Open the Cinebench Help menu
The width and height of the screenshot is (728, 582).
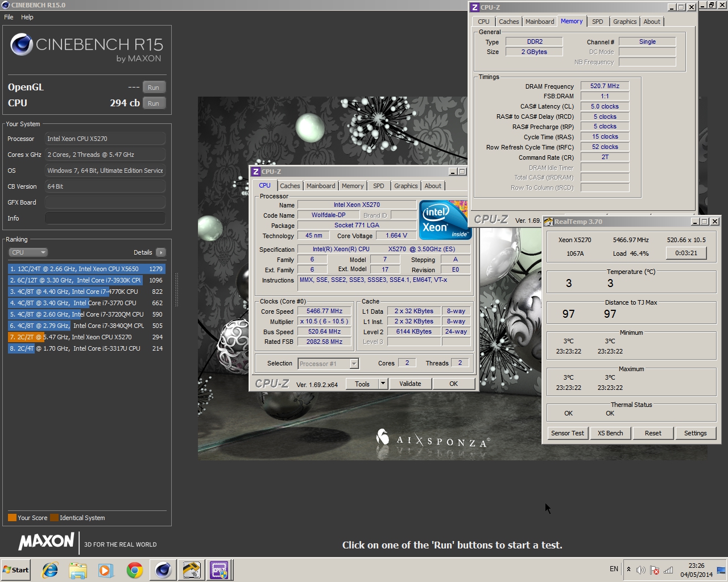(x=27, y=17)
